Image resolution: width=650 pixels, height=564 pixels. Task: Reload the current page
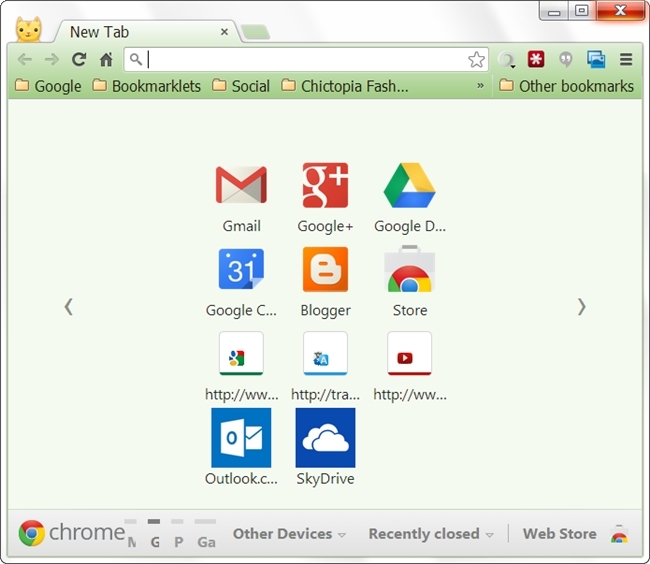click(x=79, y=60)
